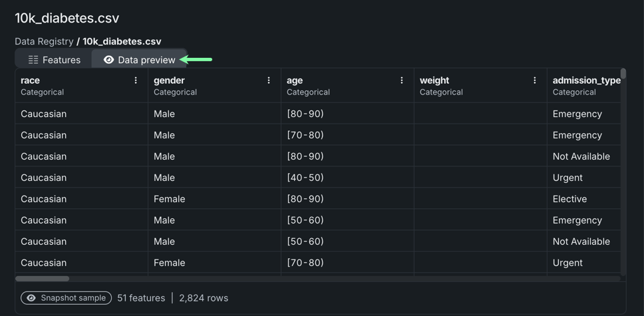The image size is (644, 316).
Task: Switch to the Features tab
Action: coord(54,60)
